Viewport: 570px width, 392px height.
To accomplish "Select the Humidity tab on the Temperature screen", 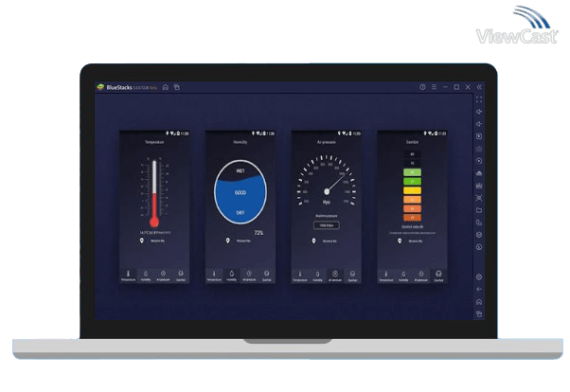I will pos(146,276).
